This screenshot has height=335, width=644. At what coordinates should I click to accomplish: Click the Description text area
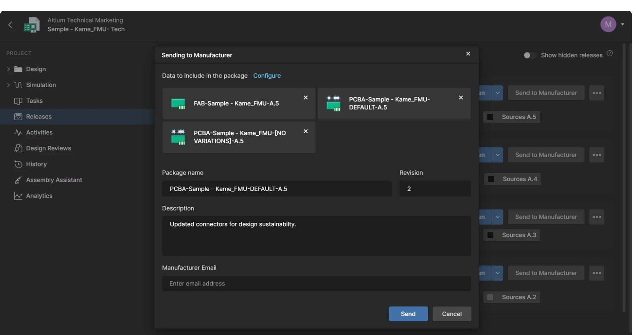(x=316, y=236)
